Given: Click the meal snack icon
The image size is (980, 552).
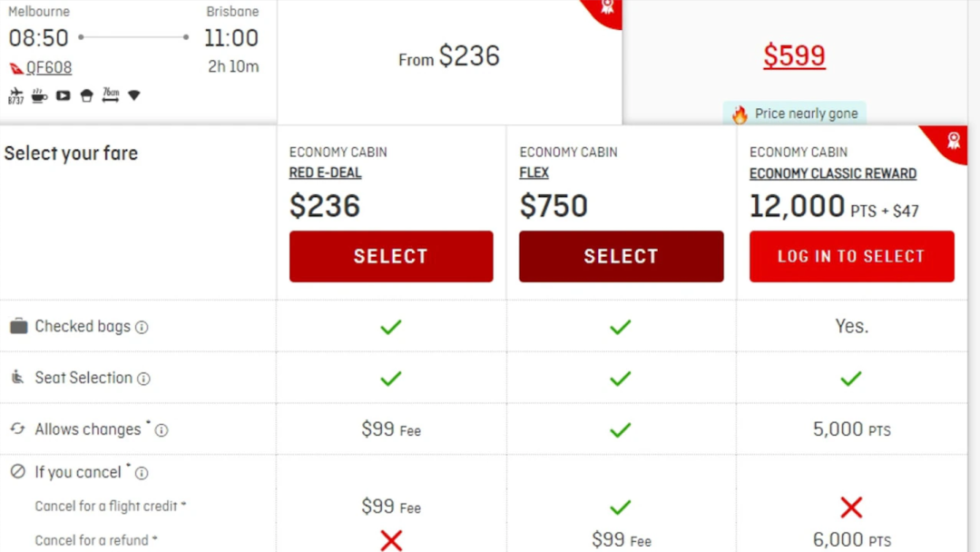Looking at the screenshot, I should 87,95.
